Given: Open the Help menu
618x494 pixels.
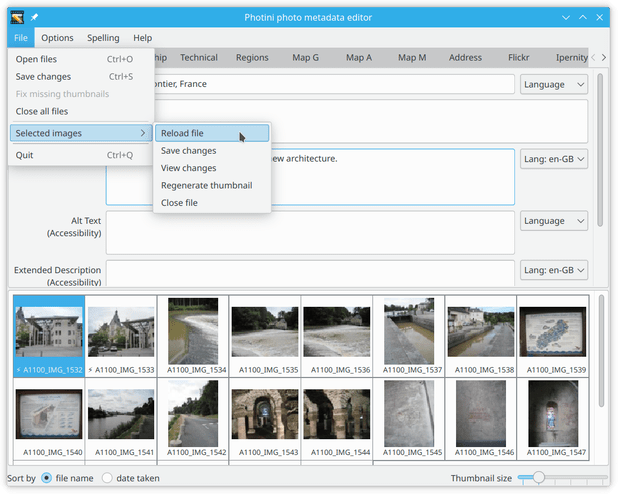Looking at the screenshot, I should pyautogui.click(x=143, y=38).
